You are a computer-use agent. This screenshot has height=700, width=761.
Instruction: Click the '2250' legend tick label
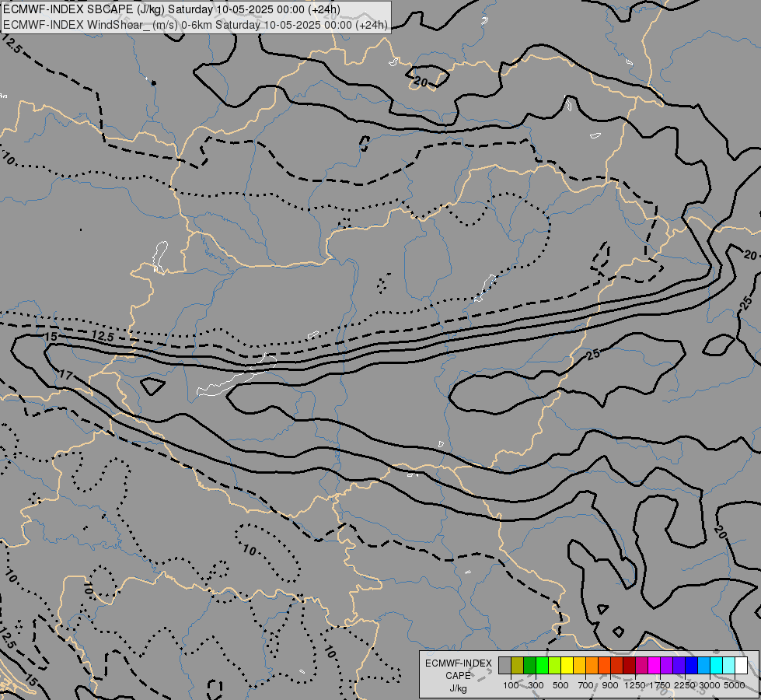point(685,685)
